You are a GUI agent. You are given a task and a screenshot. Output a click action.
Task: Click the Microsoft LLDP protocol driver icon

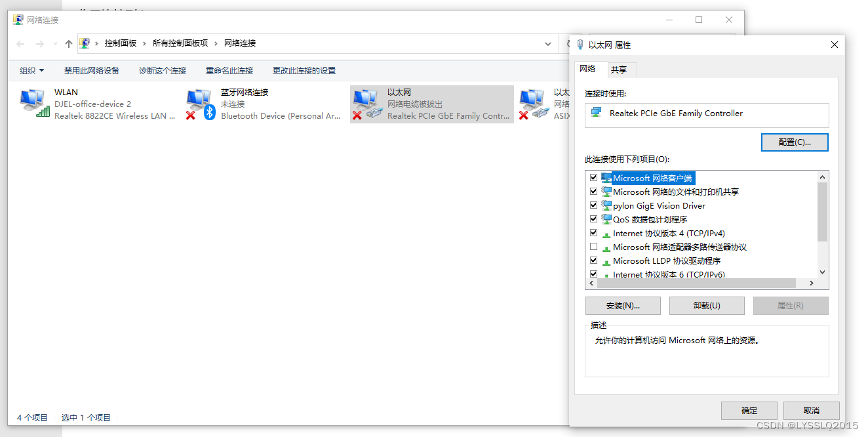606,261
